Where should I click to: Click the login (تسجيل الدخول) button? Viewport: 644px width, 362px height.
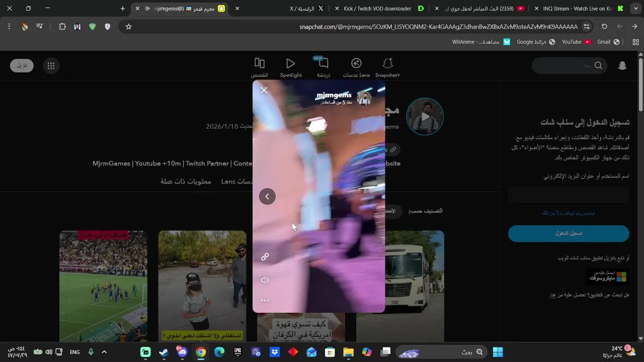click(x=569, y=233)
